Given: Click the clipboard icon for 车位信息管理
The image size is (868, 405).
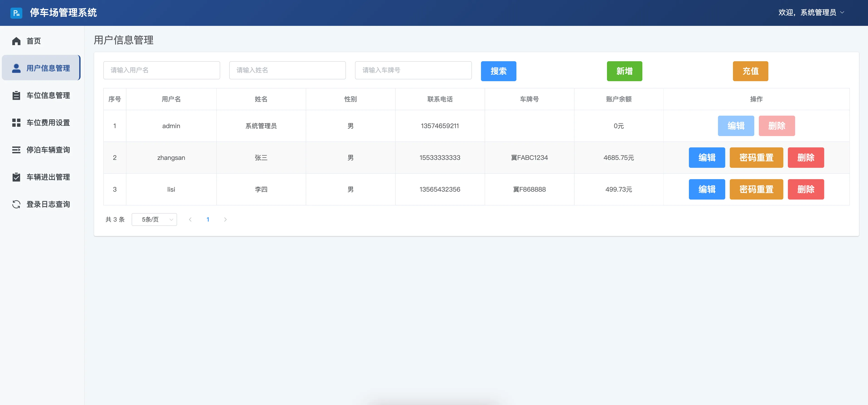Looking at the screenshot, I should click(16, 95).
